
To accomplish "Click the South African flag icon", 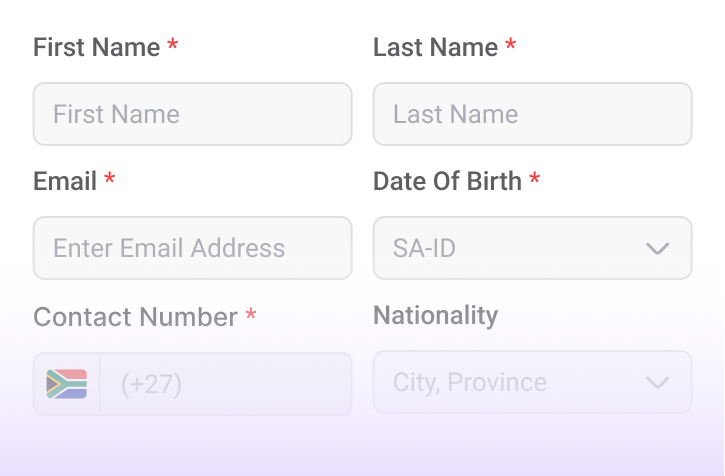I will click(67, 384).
